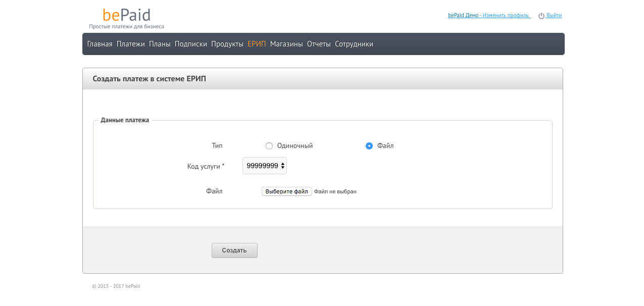The width and height of the screenshot is (644, 306).
Task: Select the Одиночный payment type
Action: tap(269, 146)
